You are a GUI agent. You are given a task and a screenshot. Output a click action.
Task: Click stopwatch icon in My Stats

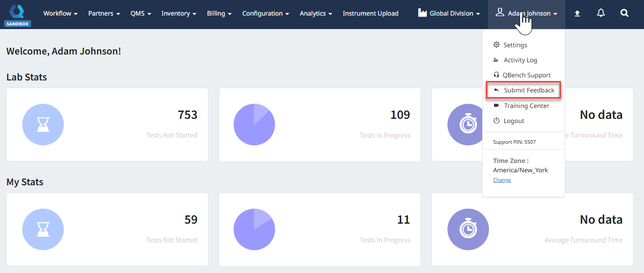(x=468, y=229)
